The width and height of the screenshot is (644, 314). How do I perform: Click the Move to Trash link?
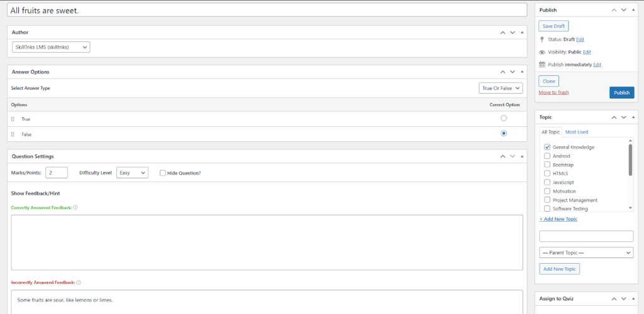553,92
